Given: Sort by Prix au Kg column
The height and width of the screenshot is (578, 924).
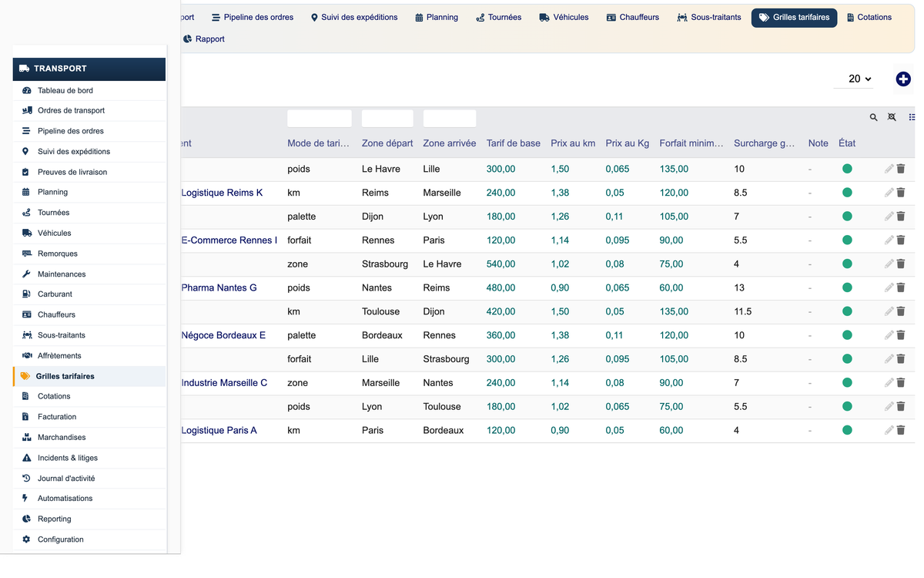Looking at the screenshot, I should [x=628, y=143].
